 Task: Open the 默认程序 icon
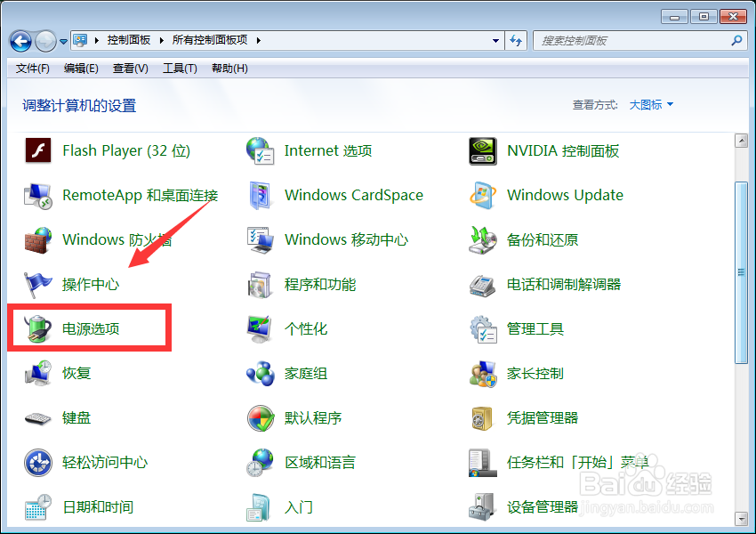[x=261, y=418]
